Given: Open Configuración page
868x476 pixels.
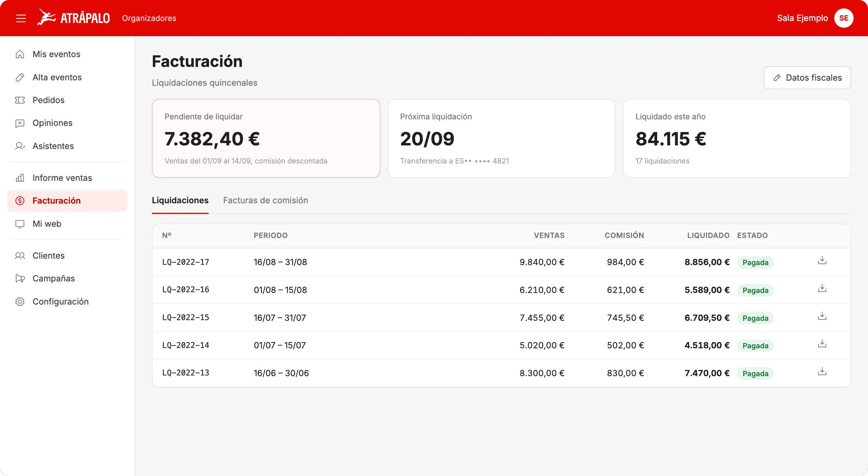Looking at the screenshot, I should click(x=67, y=302).
